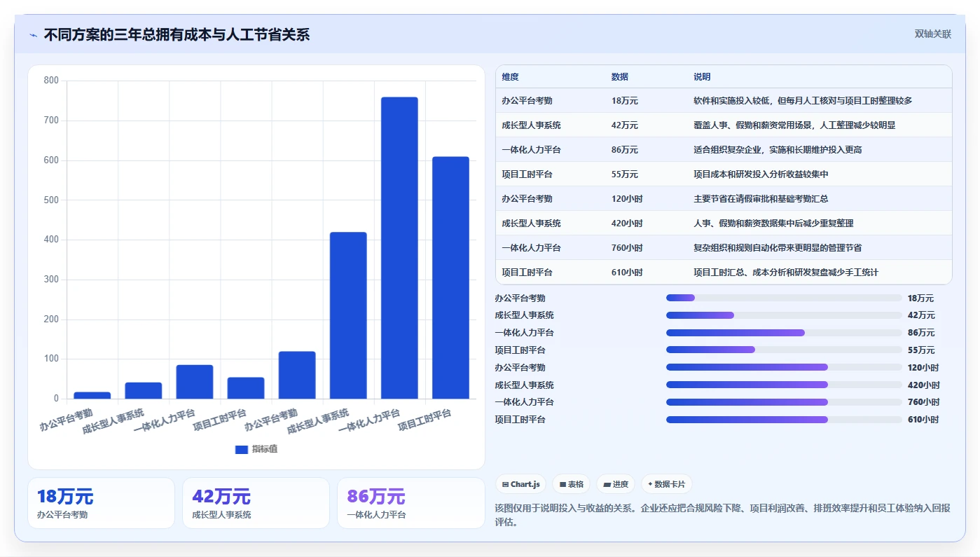Viewport: 980px width, 557px height.
Task: Click the chart bar reaching about 610
Action: [450, 278]
